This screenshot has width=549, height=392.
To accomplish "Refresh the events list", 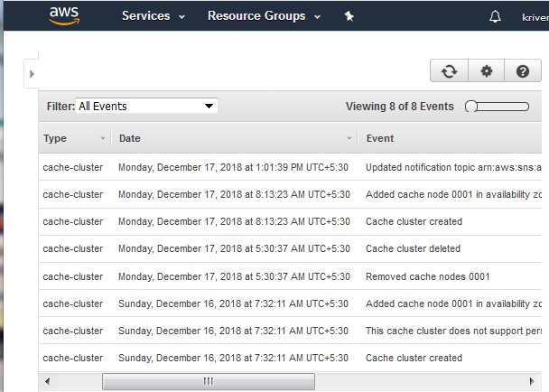I will coord(449,71).
